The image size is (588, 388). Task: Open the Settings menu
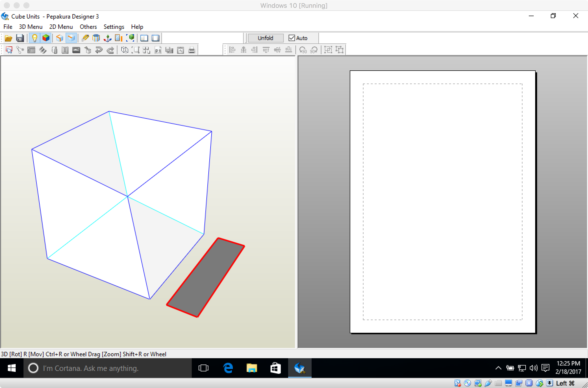[x=114, y=27]
